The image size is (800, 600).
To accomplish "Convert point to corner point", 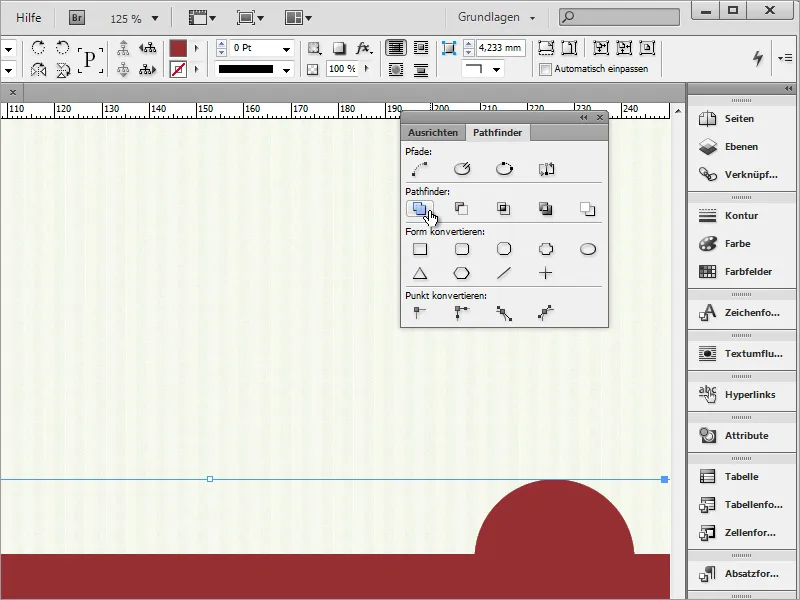I will [462, 312].
